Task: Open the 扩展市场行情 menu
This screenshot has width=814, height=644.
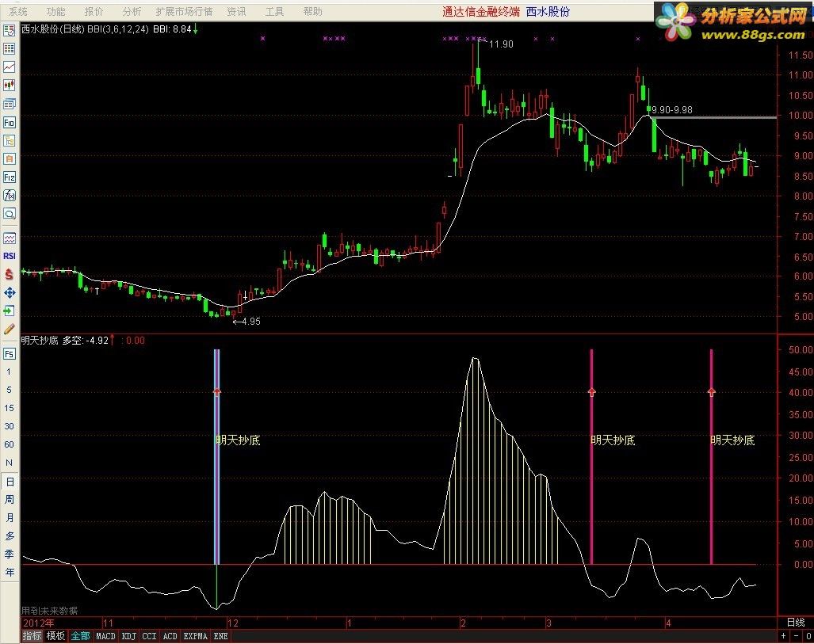Action: [x=184, y=11]
